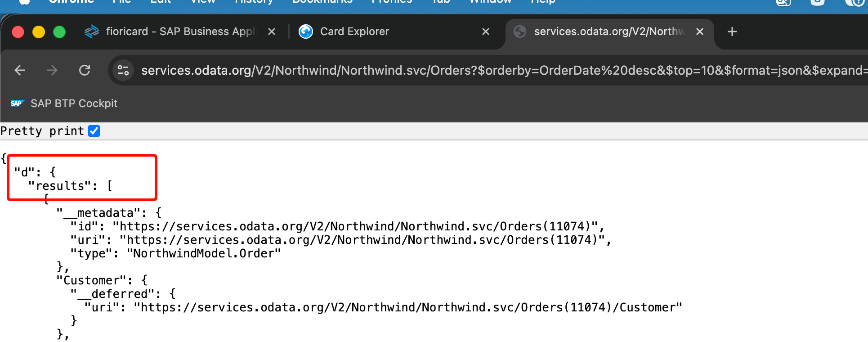Open the SAP BTP Cockpit bookmark
Screen dimensions: 868x342
coord(64,103)
